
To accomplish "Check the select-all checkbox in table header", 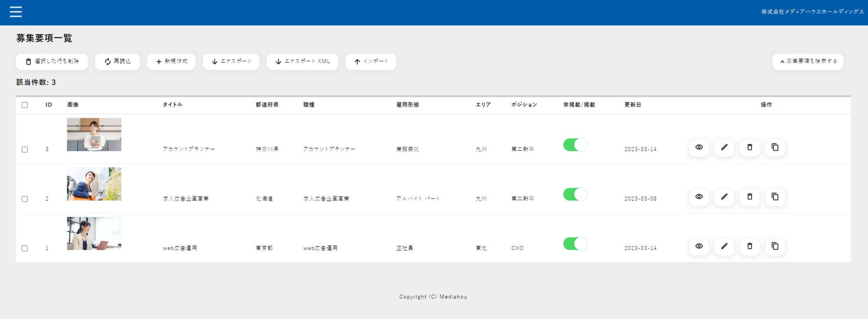I will (x=25, y=105).
